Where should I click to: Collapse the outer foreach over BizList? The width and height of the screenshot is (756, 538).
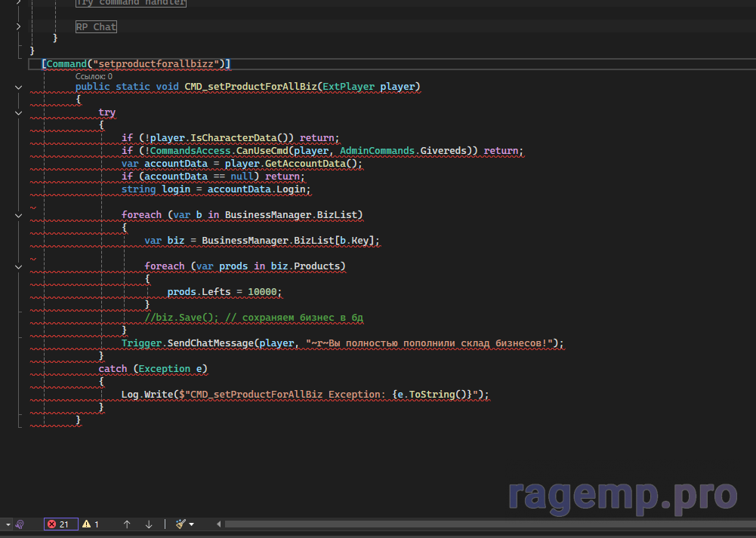point(19,215)
